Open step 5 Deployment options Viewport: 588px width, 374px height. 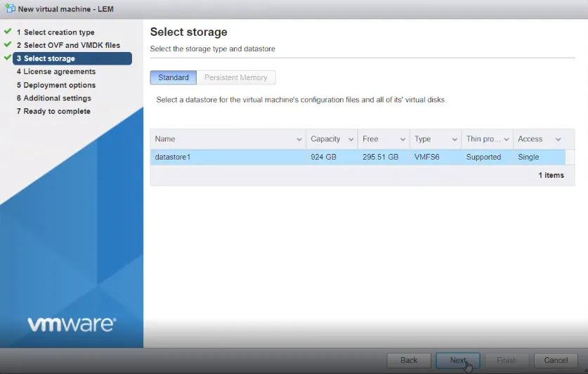(x=56, y=85)
